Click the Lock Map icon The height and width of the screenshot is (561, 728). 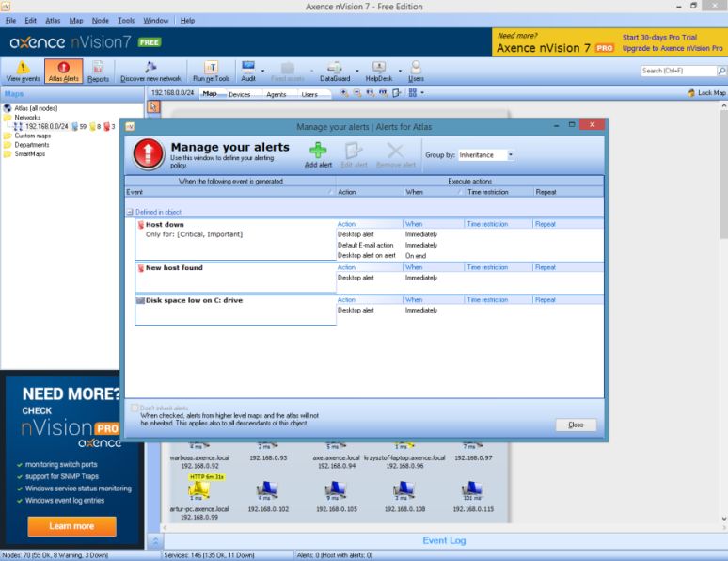[x=691, y=93]
